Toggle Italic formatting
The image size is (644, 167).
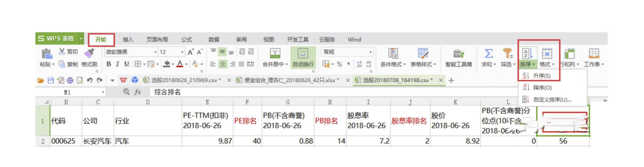[x=118, y=64]
